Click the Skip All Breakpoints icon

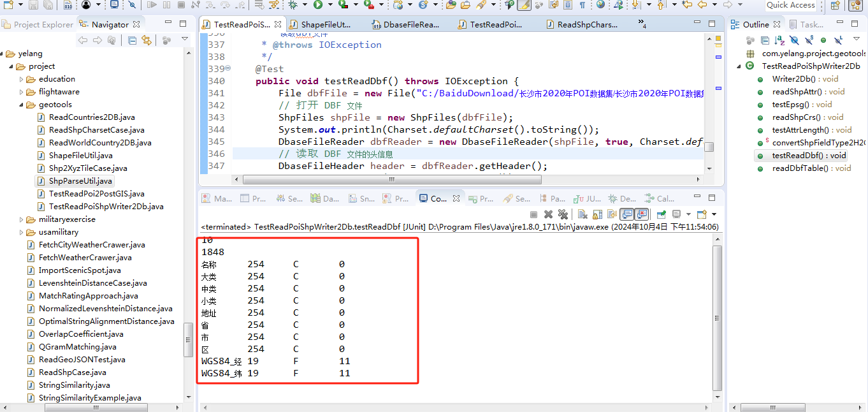point(132,4)
